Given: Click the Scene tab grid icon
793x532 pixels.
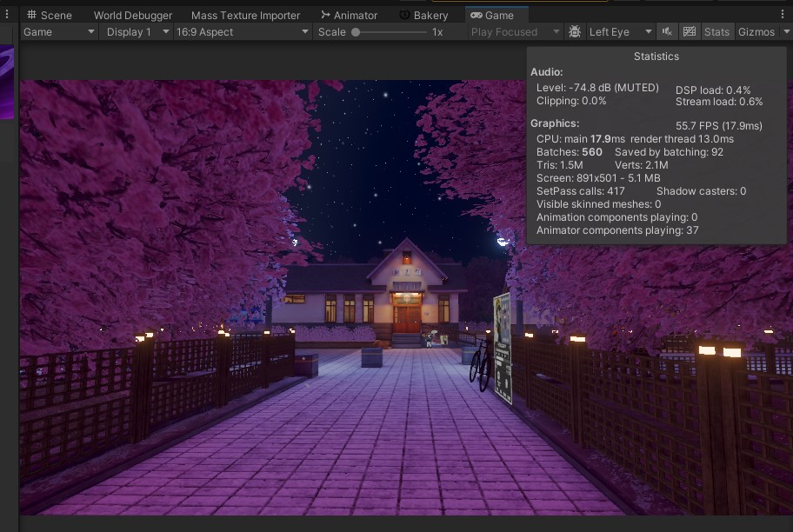Looking at the screenshot, I should pos(31,15).
